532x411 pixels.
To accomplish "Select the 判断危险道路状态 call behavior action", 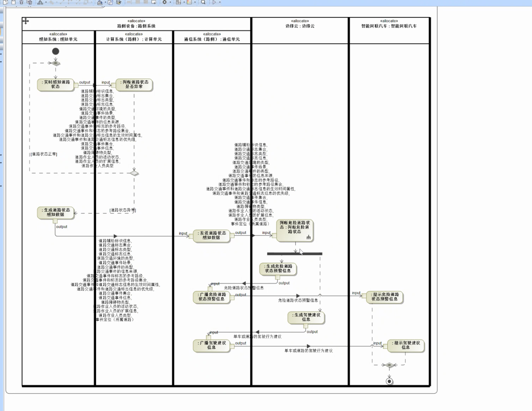I will (295, 231).
